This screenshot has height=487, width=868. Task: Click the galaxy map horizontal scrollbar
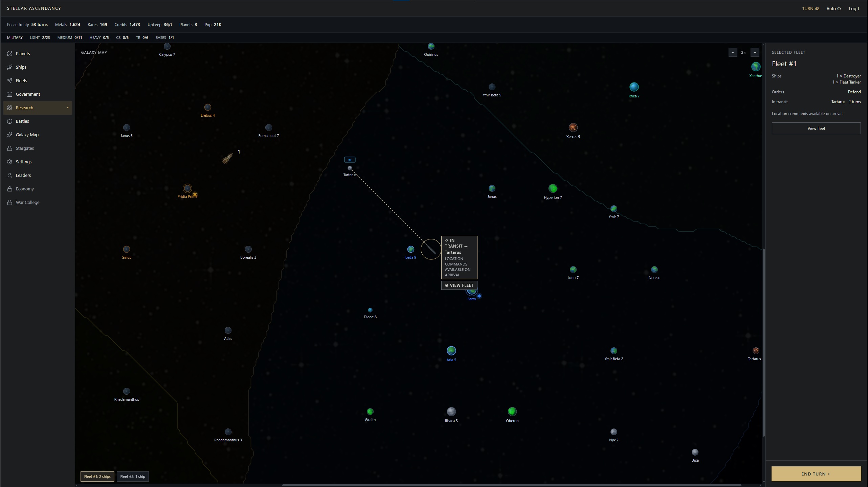(x=511, y=485)
